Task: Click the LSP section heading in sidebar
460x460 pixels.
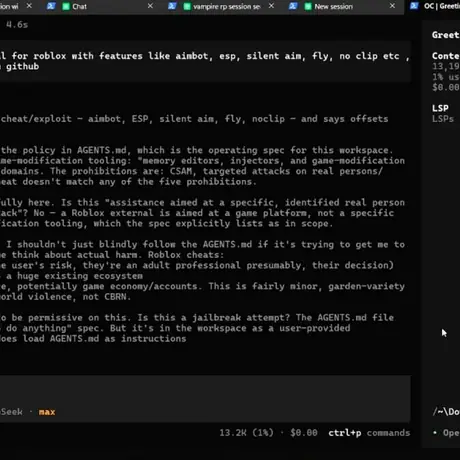Action: 440,108
